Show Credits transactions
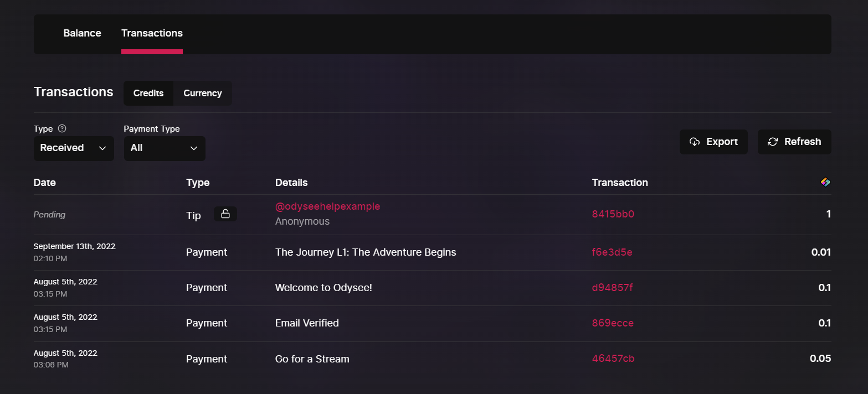This screenshot has width=868, height=394. pos(148,93)
